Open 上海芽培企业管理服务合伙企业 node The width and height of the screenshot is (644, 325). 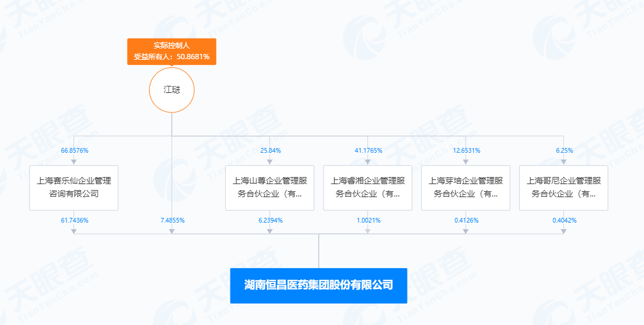[466, 188]
